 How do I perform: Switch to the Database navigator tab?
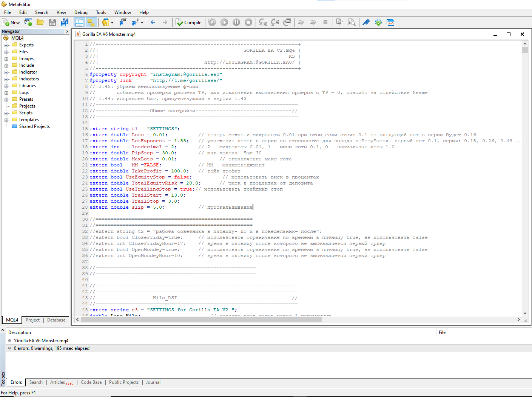coord(56,320)
